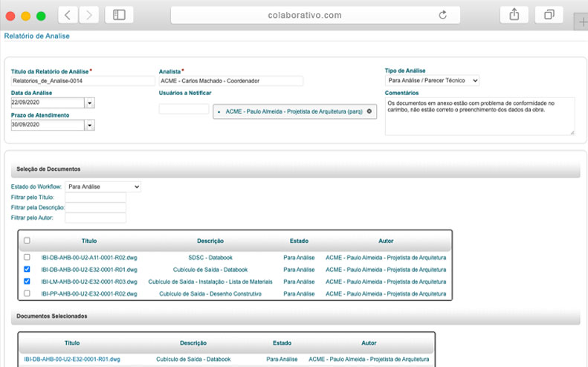Open the Estado do Workflow dropdown
The image size is (588, 367).
103,186
